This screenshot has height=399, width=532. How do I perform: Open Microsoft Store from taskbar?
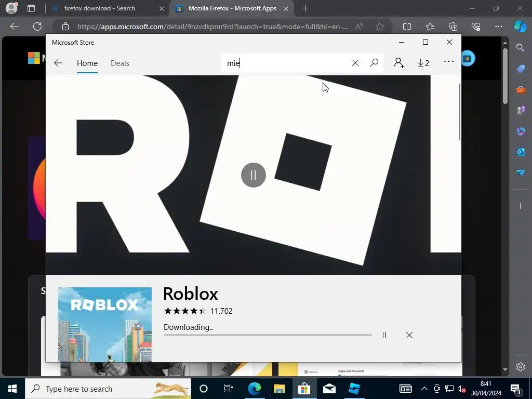pyautogui.click(x=304, y=389)
